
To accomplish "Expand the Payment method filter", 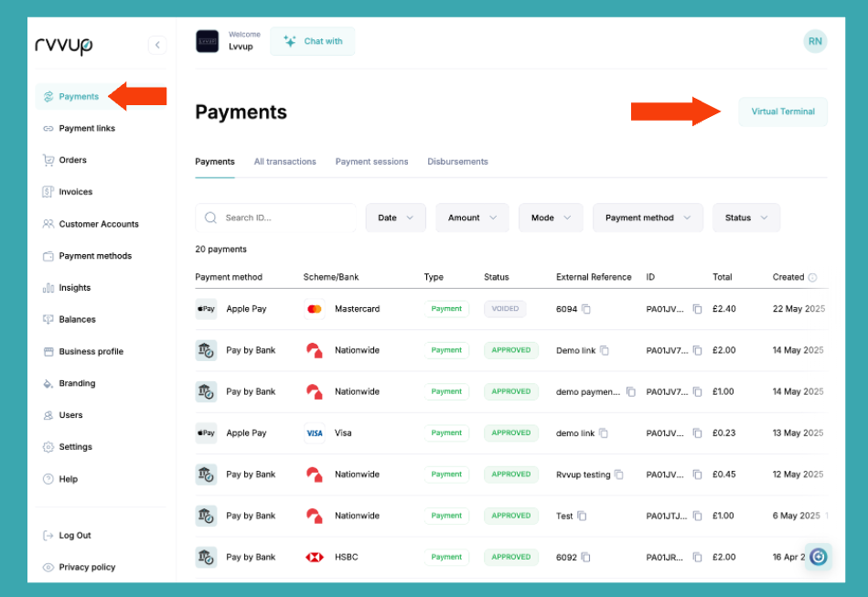I will pos(648,218).
